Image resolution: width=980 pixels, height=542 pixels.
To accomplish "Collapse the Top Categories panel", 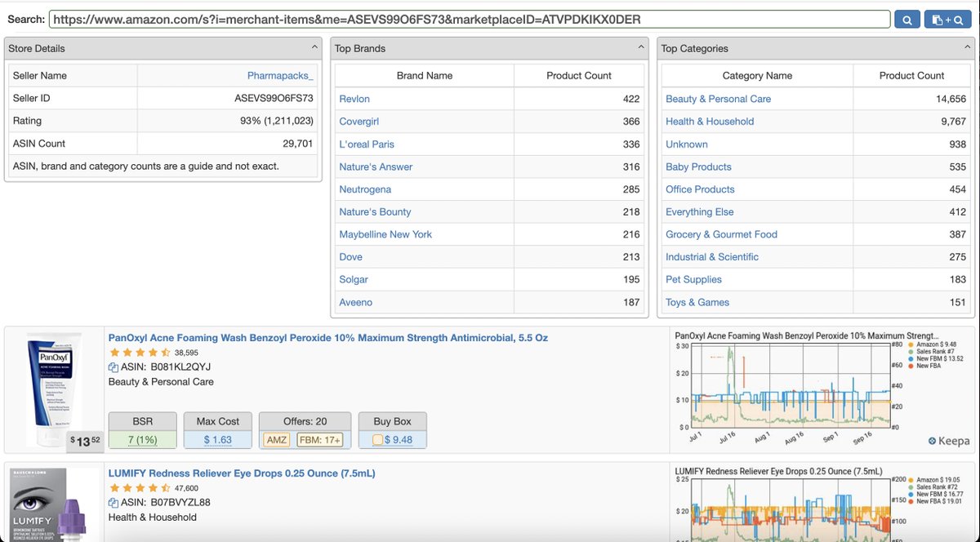I will (x=968, y=48).
